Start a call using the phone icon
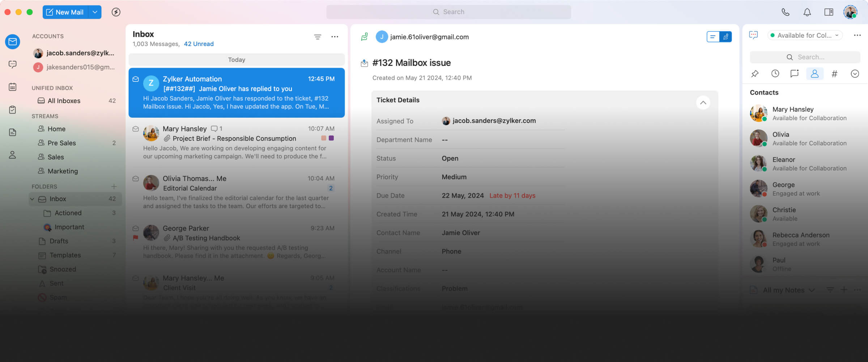Screen dimensions: 868x362 785,12
